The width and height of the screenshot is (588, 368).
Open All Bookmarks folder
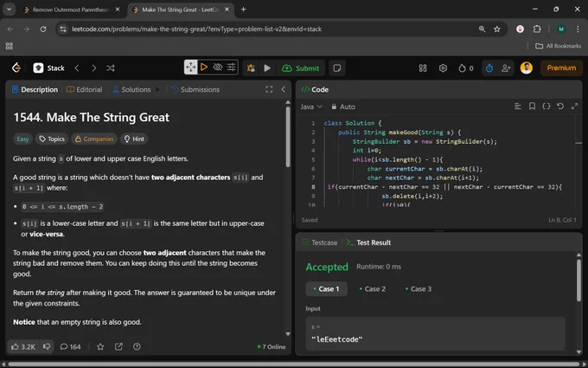pos(558,46)
